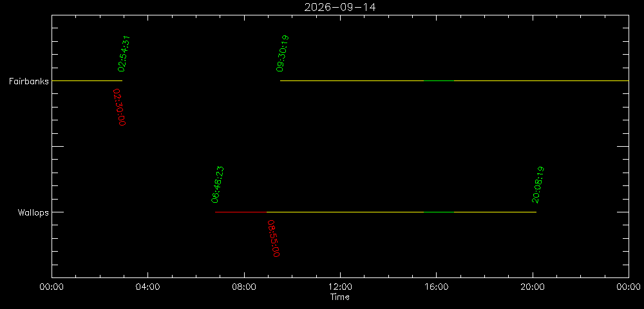Click the green 06:48:23 time marker
This screenshot has width=644, height=309.
(x=217, y=185)
